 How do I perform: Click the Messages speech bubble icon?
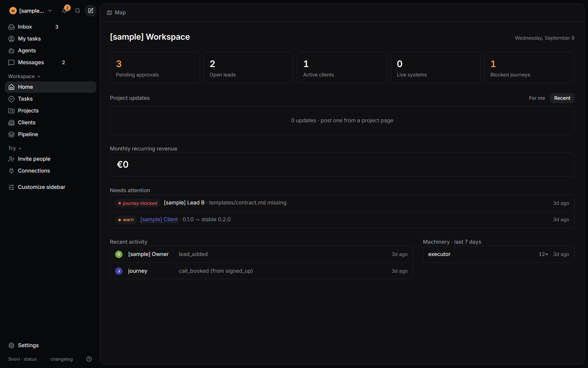pyautogui.click(x=11, y=63)
